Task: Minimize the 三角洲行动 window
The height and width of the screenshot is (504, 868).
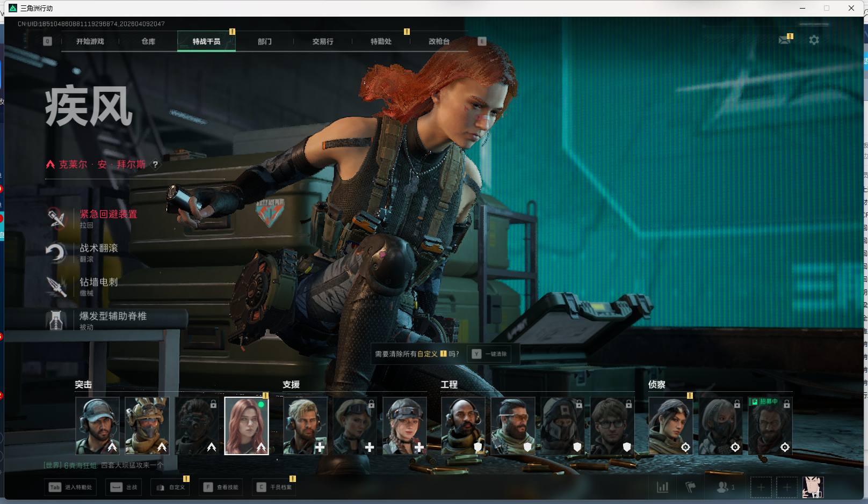Action: [803, 8]
